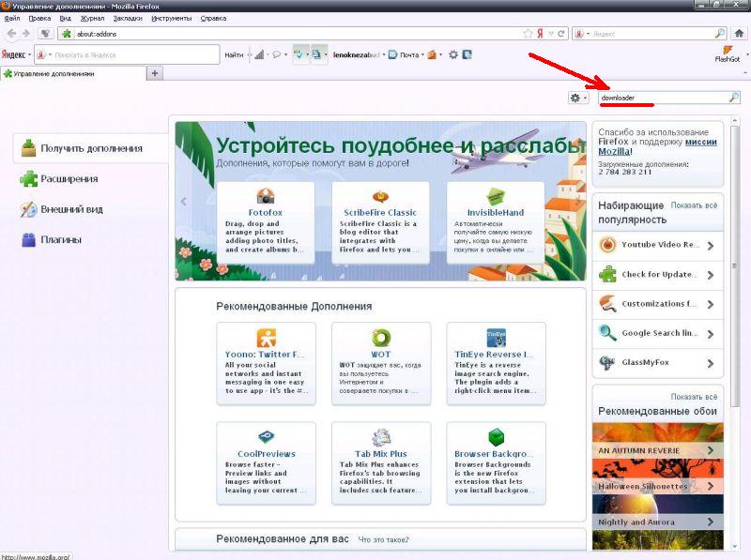The width and height of the screenshot is (751, 560).
Task: Open the CoolPreviews add-on icon
Action: (267, 437)
